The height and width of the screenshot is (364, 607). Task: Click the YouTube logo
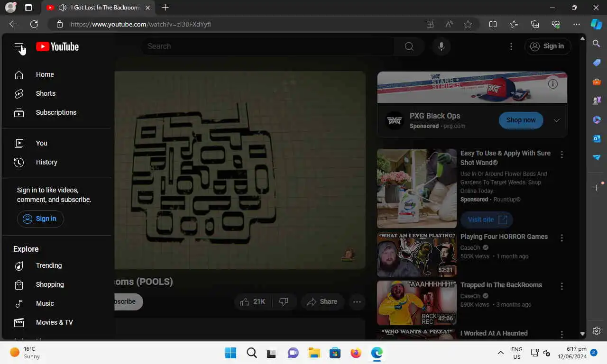pyautogui.click(x=57, y=46)
